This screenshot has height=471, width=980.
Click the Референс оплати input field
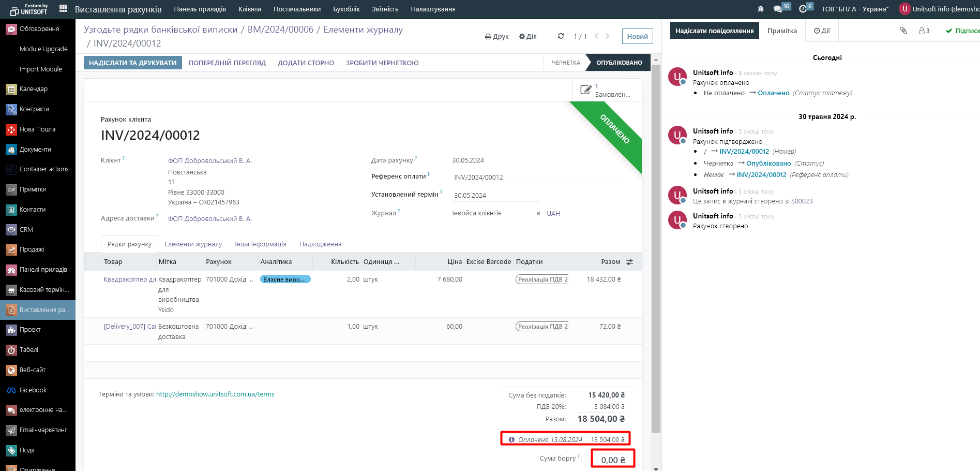[x=538, y=178]
